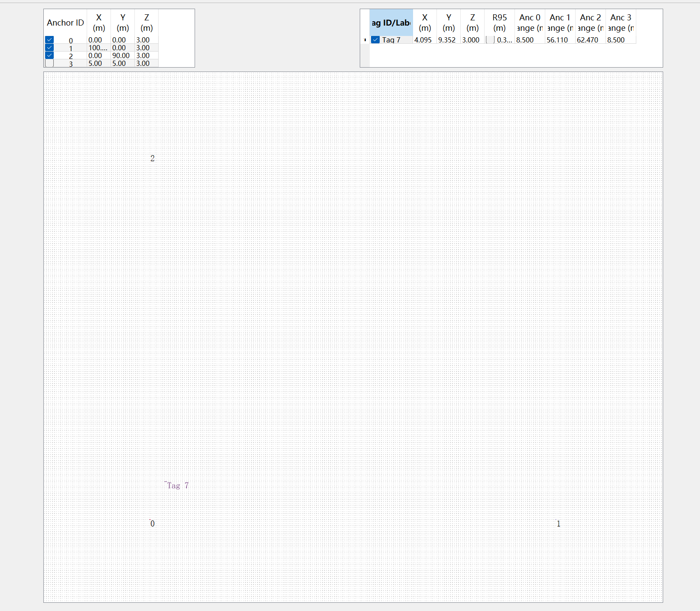The image size is (700, 611).
Task: Select tag Z value '3.000'
Action: point(472,40)
